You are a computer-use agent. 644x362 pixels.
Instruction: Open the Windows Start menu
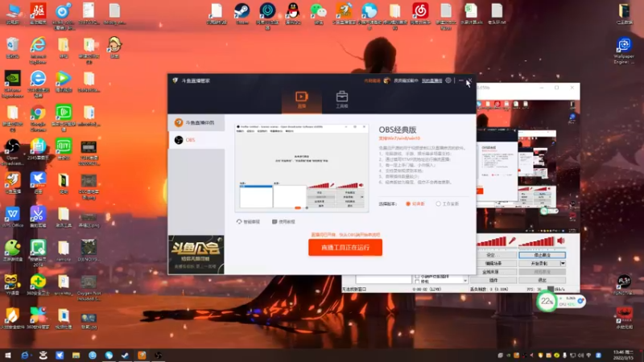pyautogui.click(x=8, y=356)
